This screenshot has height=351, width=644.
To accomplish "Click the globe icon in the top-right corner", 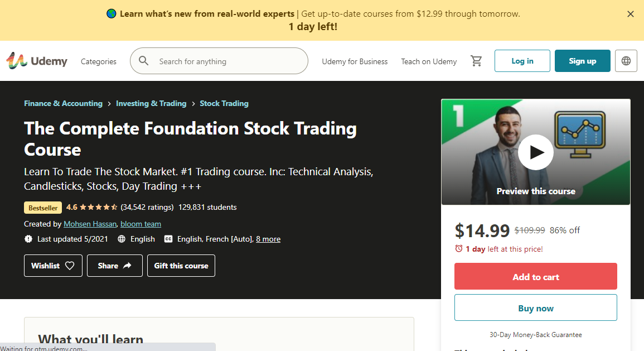I will (x=626, y=60).
